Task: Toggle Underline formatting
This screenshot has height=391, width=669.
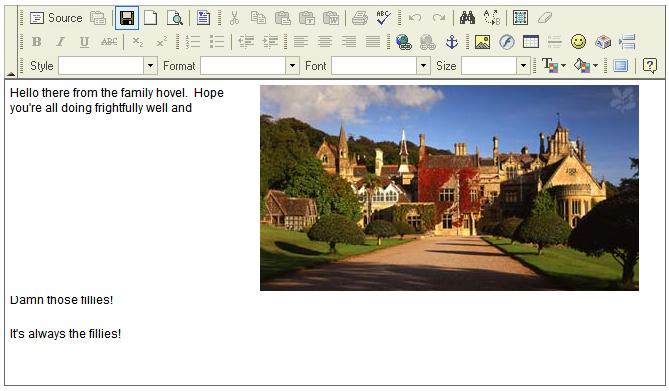Action: 84,42
